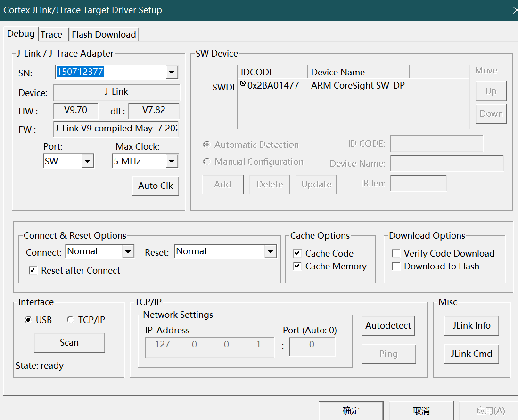
Task: Expand the Reset Normal dropdown
Action: tap(270, 252)
